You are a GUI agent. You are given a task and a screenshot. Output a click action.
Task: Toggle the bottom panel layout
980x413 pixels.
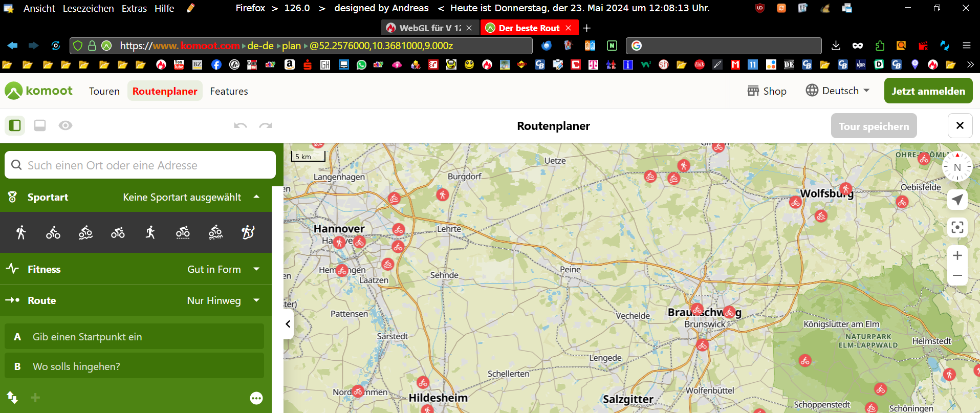40,125
